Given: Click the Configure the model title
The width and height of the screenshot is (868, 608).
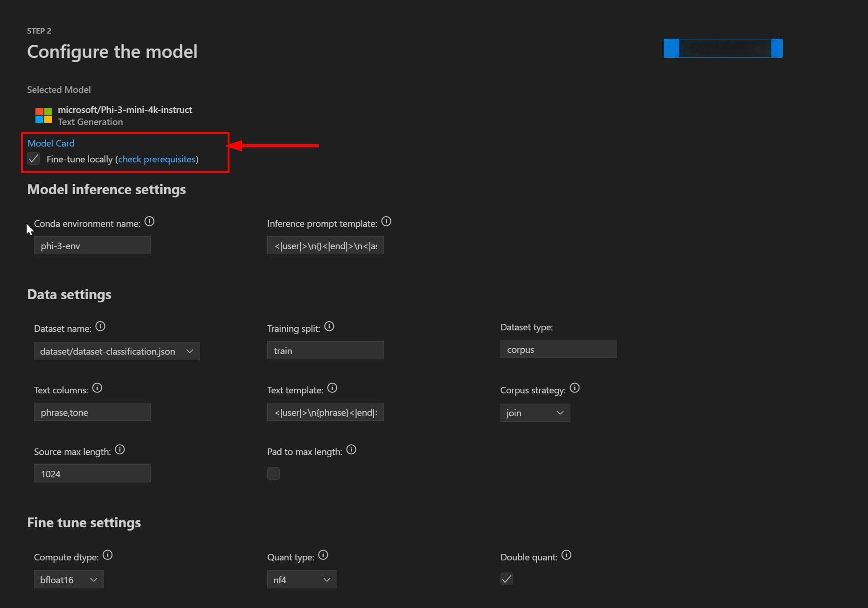Looking at the screenshot, I should click(x=112, y=51).
